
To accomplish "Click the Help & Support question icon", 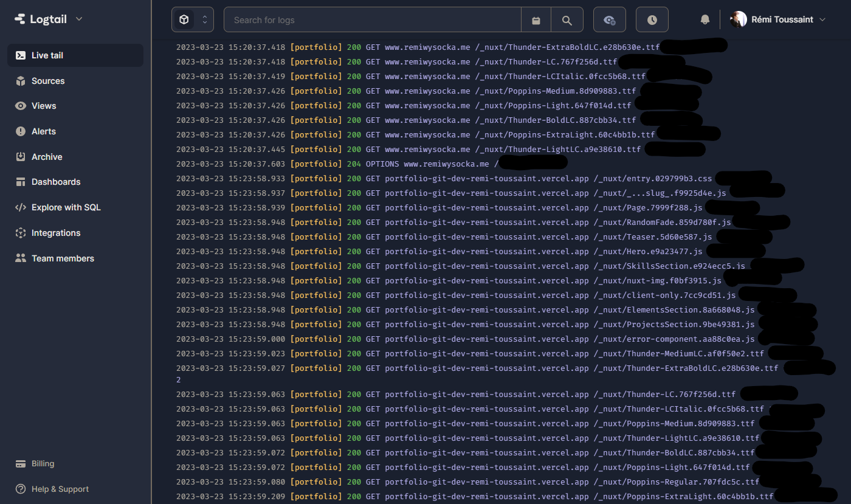I will (x=21, y=489).
